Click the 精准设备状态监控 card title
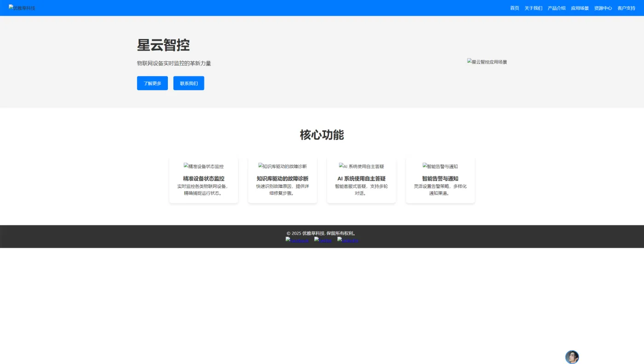 point(204,179)
